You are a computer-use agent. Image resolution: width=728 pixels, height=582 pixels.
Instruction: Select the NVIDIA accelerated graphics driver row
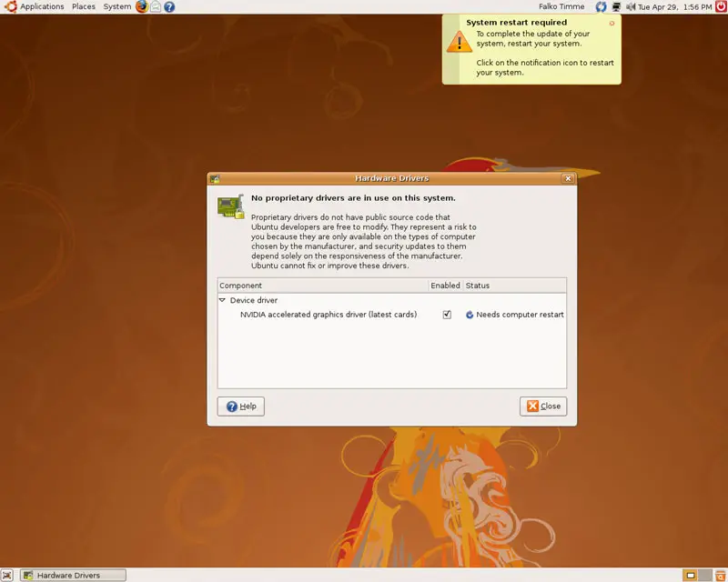click(392, 315)
